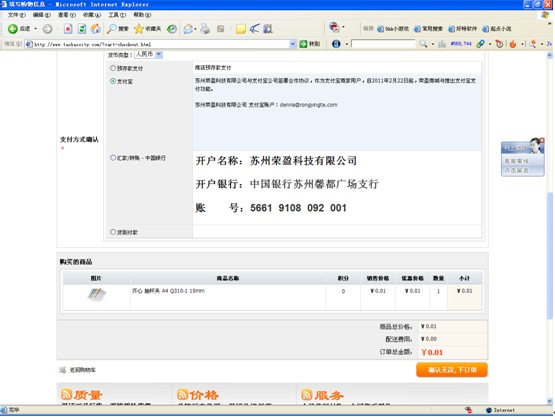This screenshot has width=555, height=417.
Task: Expand the Mail icon dropdown arrow
Action: pyautogui.click(x=195, y=29)
